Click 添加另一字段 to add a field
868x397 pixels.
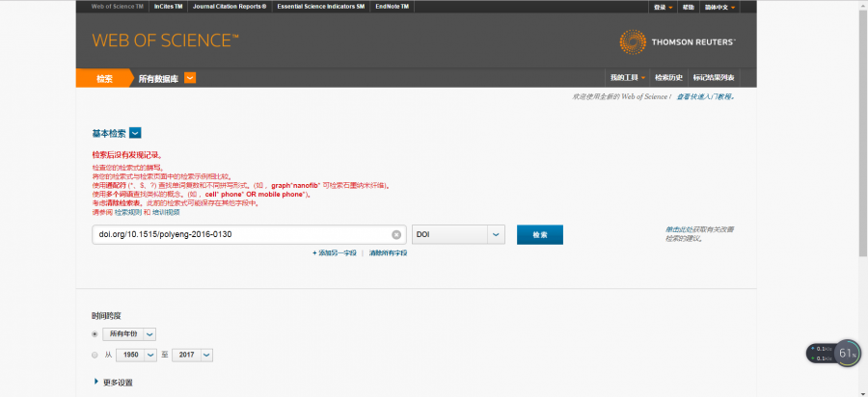[335, 252]
